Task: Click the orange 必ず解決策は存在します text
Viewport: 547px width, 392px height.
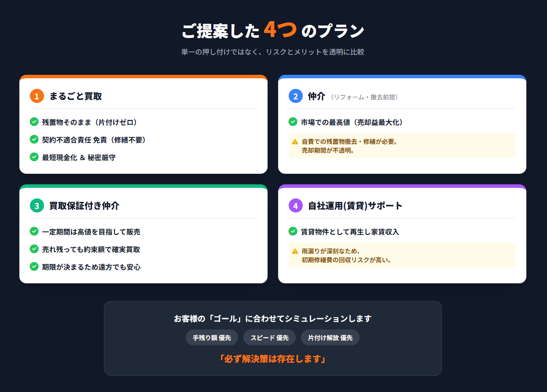Action: click(272, 359)
